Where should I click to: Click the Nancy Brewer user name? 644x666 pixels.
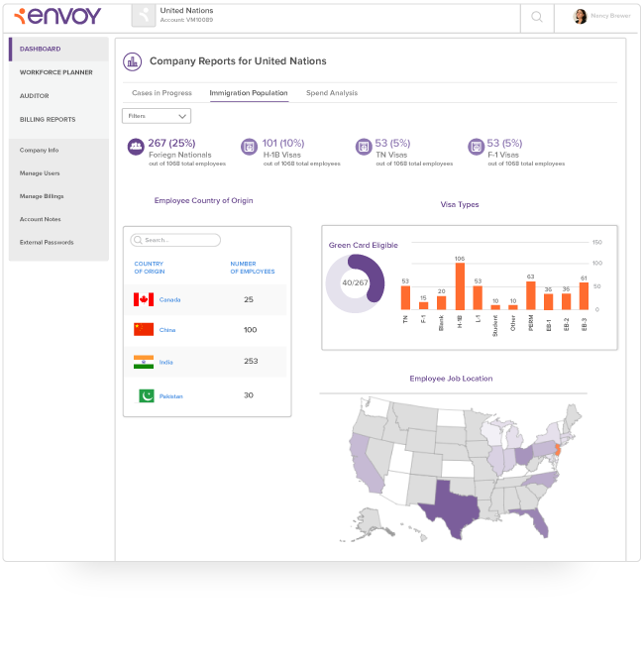coord(610,16)
